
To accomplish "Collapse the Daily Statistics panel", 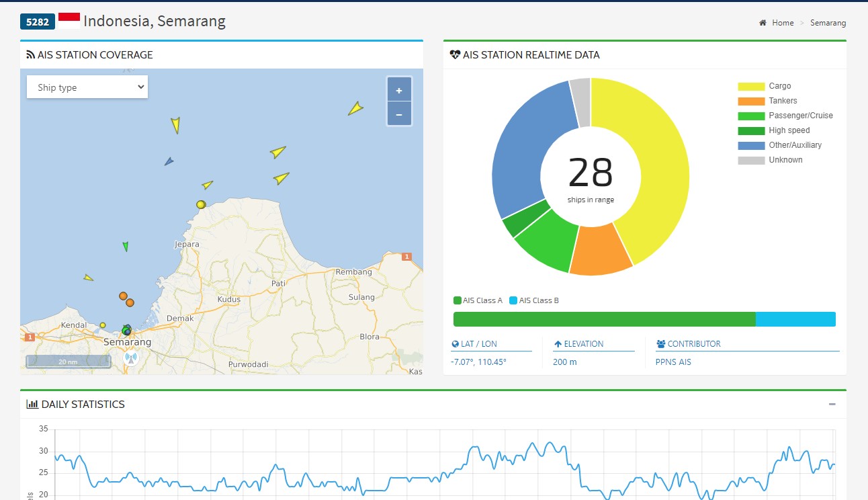I will point(832,405).
